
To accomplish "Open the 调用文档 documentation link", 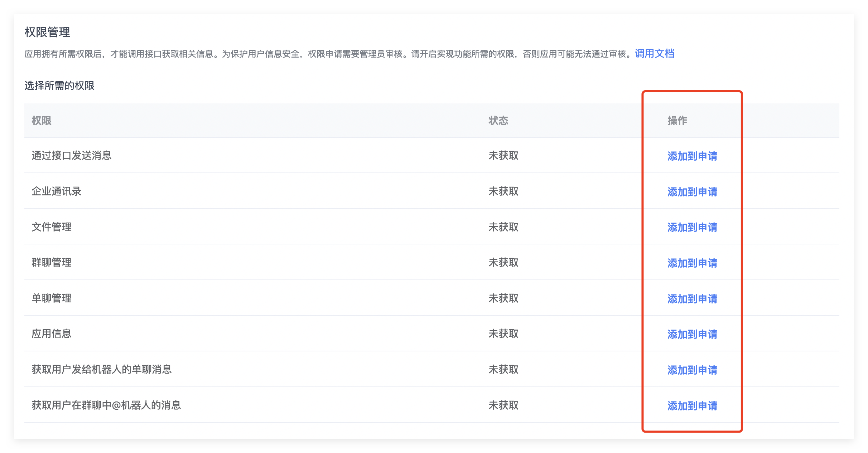I will point(654,54).
